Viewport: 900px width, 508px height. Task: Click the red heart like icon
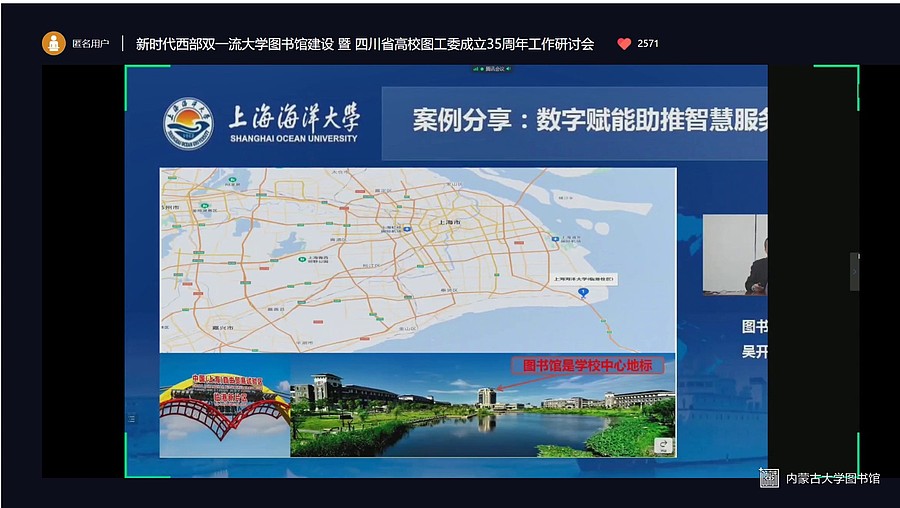click(624, 44)
